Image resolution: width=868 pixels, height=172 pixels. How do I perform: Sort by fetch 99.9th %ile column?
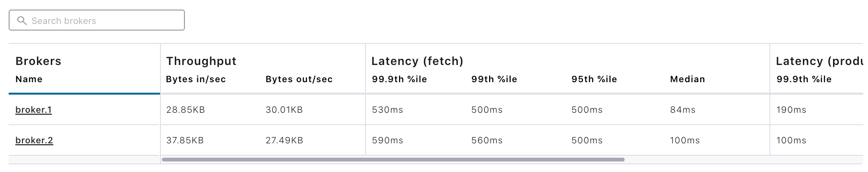[399, 79]
